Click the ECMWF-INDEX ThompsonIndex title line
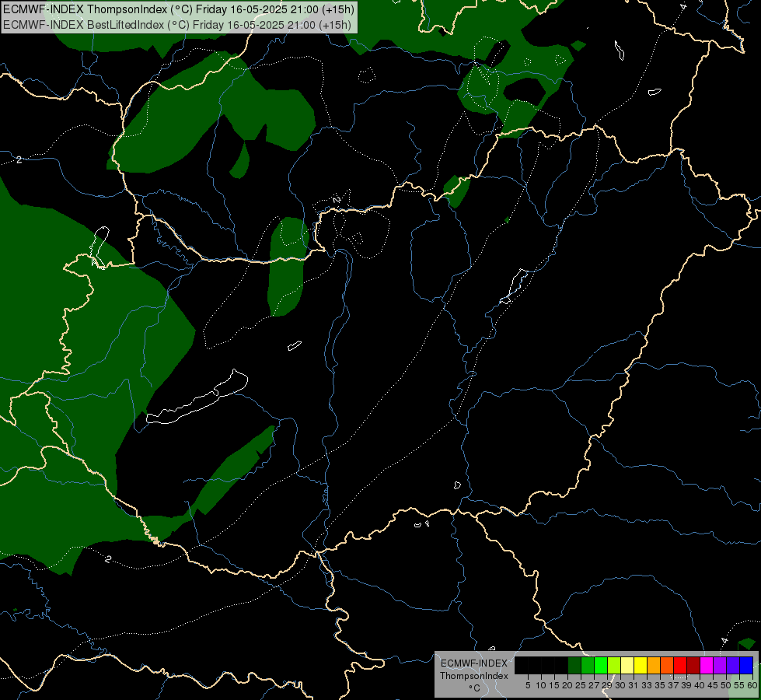761x700 pixels. 179,9
